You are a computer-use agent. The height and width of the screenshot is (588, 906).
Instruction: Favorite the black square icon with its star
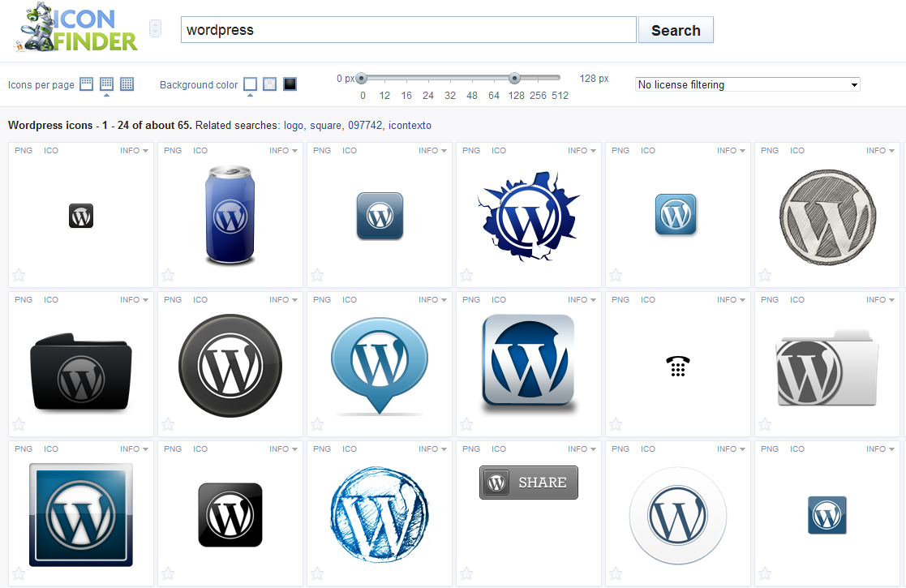(19, 275)
